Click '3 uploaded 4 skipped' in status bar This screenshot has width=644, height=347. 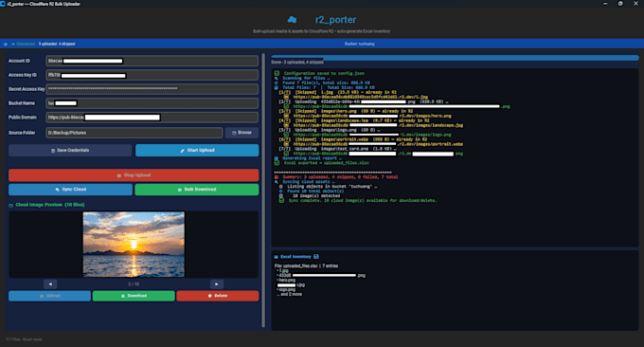(x=57, y=44)
